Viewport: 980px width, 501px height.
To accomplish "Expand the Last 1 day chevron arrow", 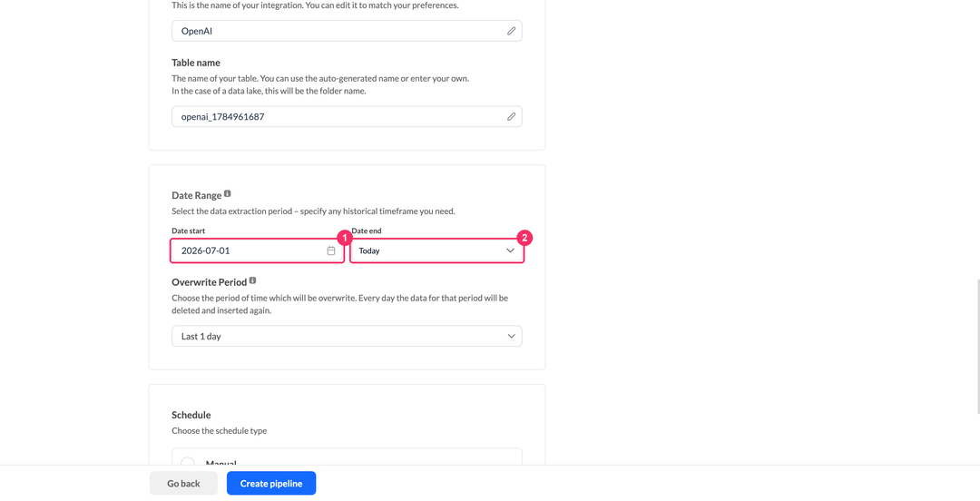I will click(511, 337).
